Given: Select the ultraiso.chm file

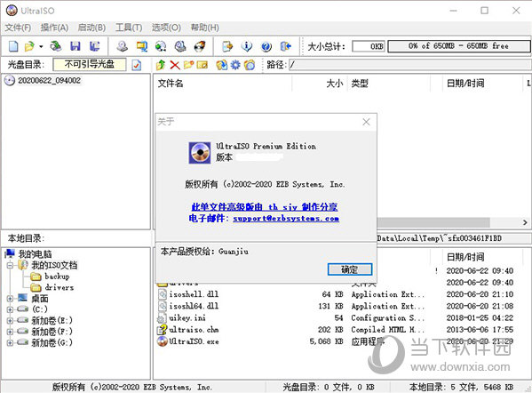Looking at the screenshot, I should (194, 330).
